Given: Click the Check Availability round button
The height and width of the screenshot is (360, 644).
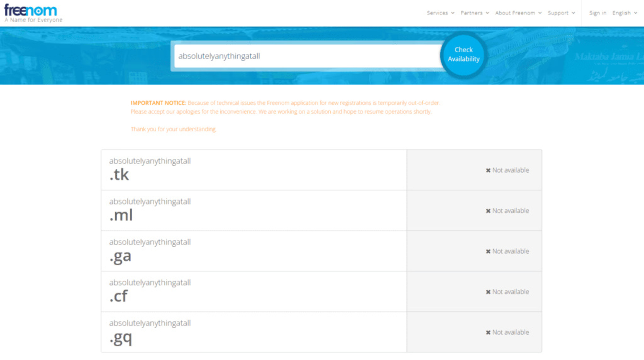Looking at the screenshot, I should click(x=463, y=55).
